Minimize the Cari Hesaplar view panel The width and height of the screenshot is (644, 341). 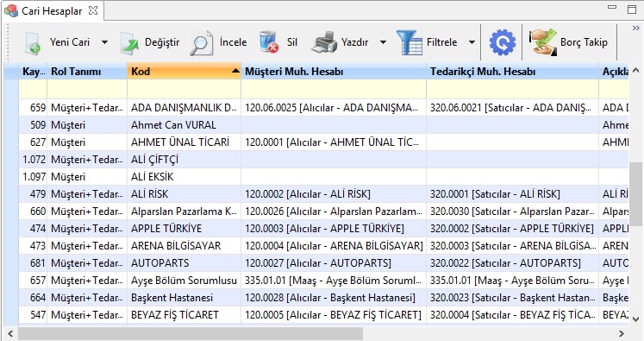pyautogui.click(x=612, y=8)
